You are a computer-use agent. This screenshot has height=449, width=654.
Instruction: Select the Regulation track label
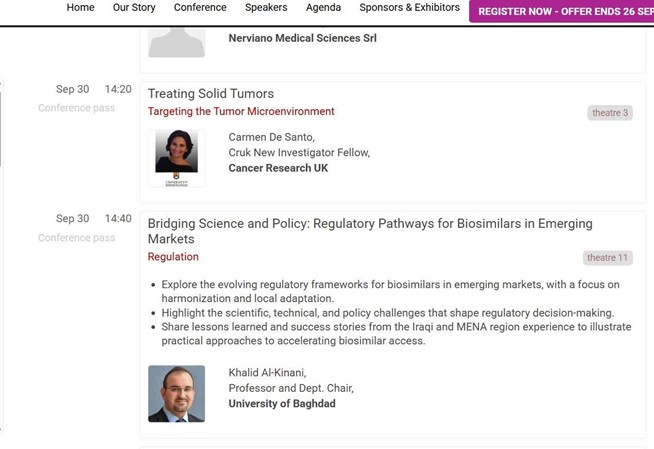point(173,257)
